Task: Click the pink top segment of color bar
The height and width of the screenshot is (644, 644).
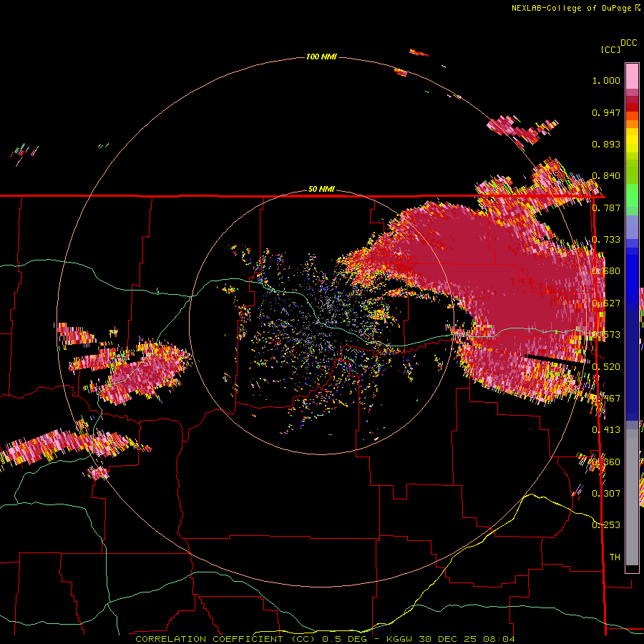Action: point(632,77)
